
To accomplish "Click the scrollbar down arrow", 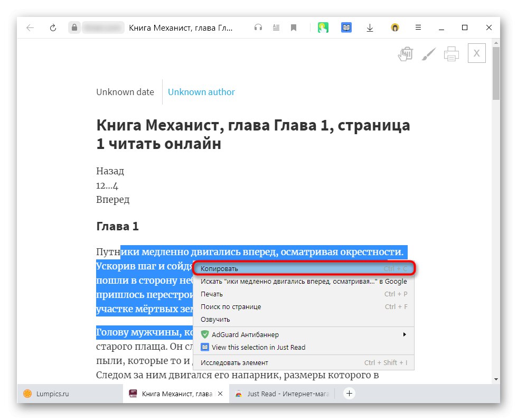I will coord(496,379).
